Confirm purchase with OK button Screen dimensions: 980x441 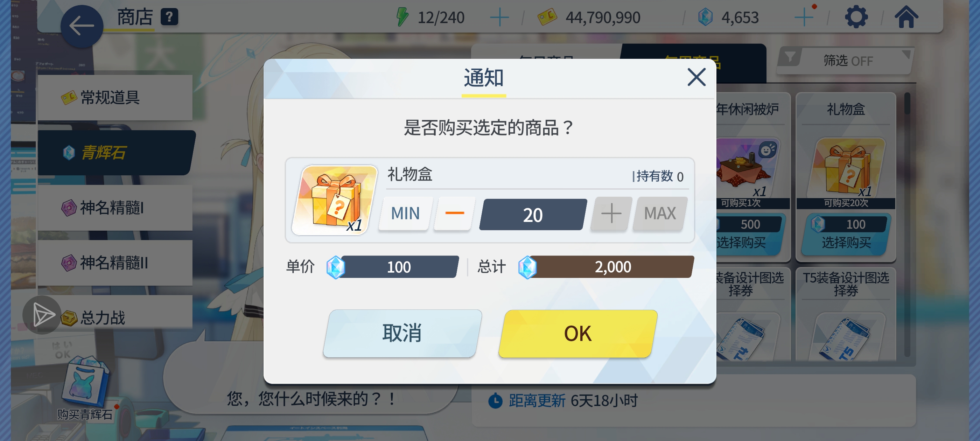click(578, 334)
